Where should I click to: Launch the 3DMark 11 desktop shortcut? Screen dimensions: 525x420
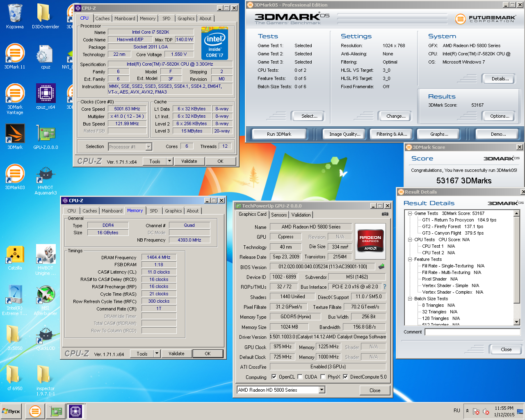pyautogui.click(x=15, y=56)
